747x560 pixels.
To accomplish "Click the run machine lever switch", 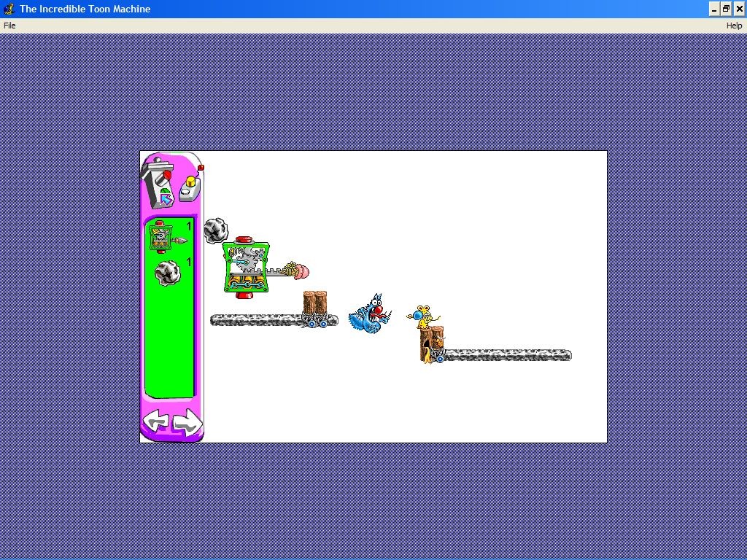I will (x=158, y=184).
